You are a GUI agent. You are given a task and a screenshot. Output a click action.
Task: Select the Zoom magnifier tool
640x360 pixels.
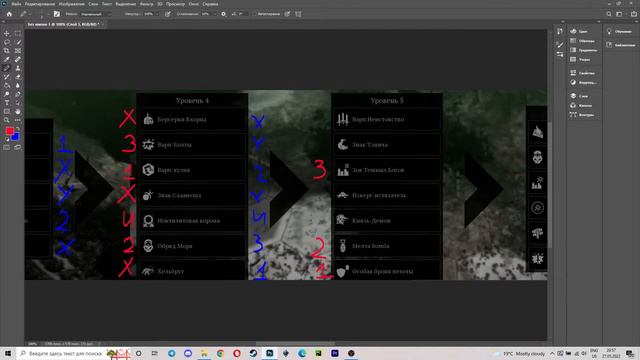click(7, 120)
